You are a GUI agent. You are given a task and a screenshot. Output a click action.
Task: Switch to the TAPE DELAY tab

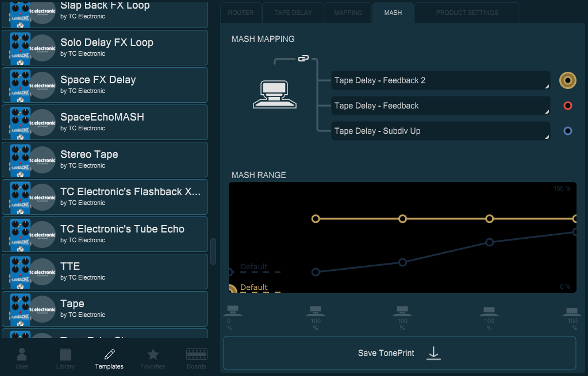(x=293, y=13)
